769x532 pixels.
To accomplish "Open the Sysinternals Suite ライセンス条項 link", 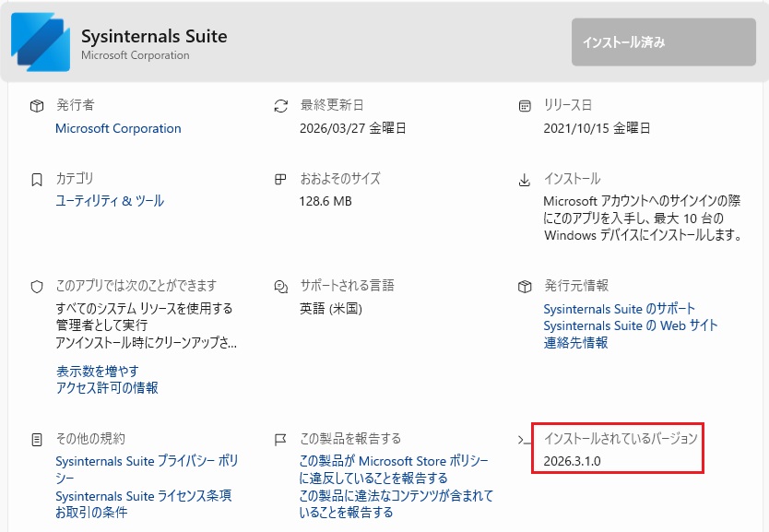I will point(143,496).
